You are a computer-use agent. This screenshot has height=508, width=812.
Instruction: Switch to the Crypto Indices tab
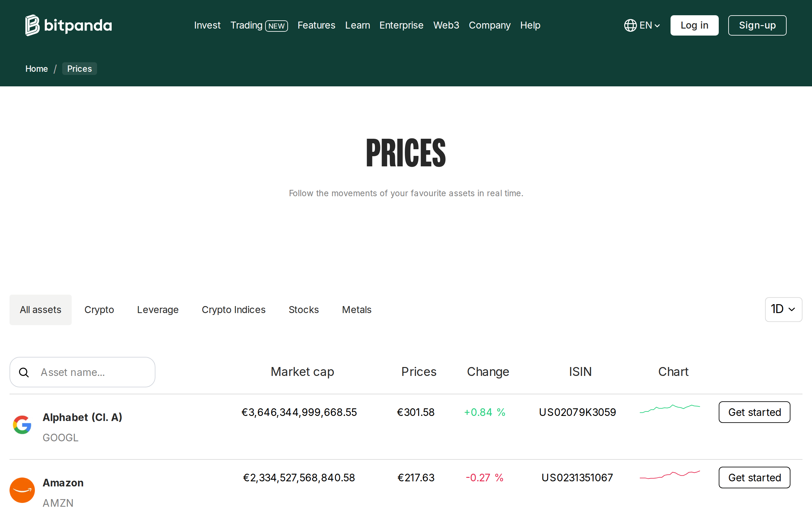(233, 310)
